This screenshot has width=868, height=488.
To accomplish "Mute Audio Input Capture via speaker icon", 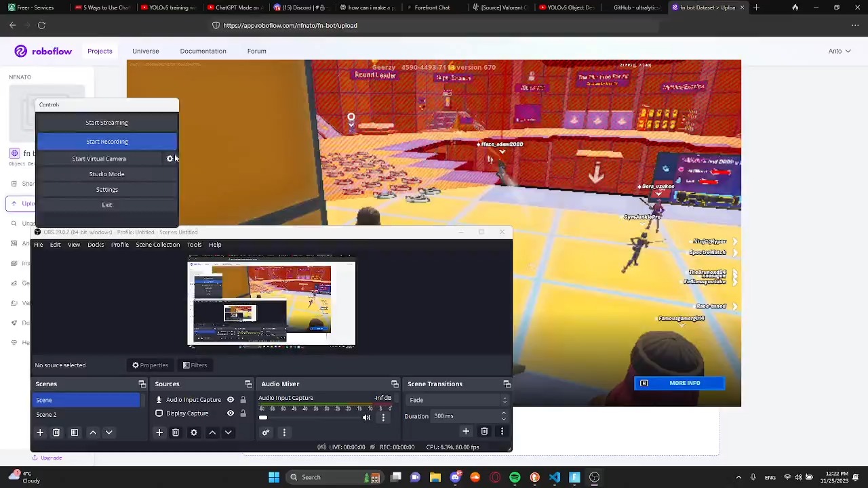I will click(366, 418).
